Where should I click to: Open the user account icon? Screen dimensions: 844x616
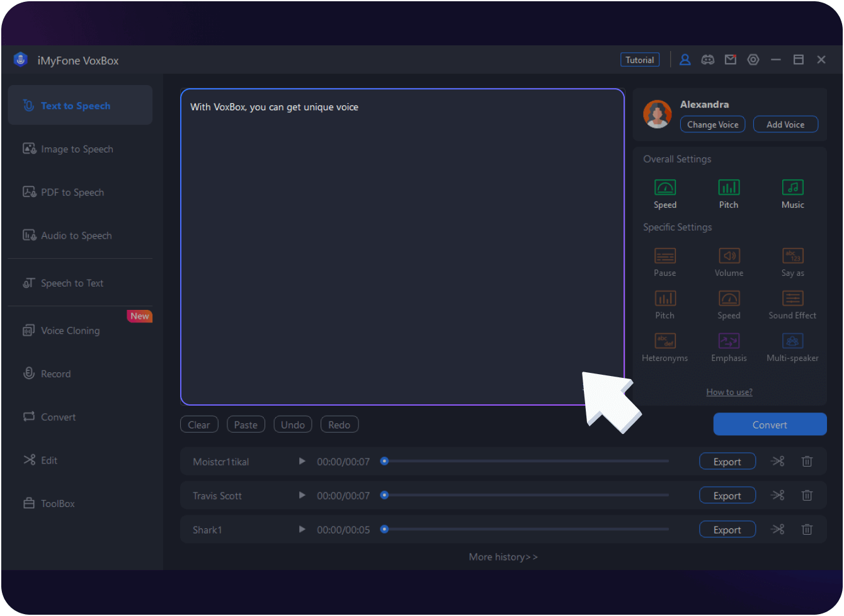pos(685,60)
